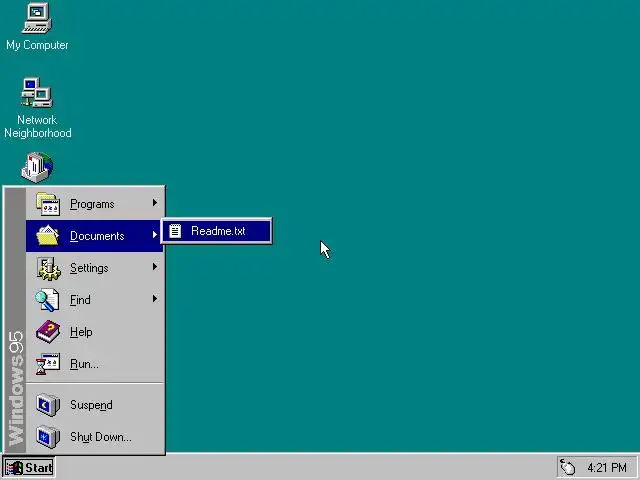Click the Network Neighborhood label text
Image resolution: width=640 pixels, height=480 pixels.
coord(38,126)
